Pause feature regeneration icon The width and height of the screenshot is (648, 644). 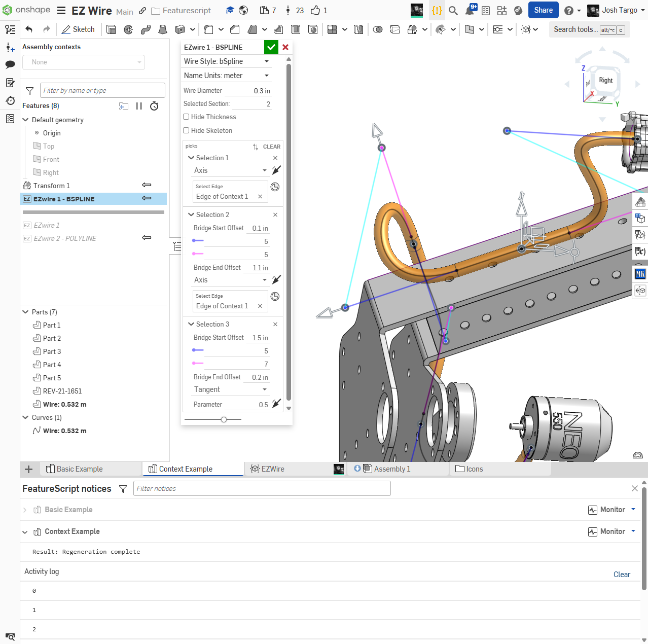tap(139, 106)
